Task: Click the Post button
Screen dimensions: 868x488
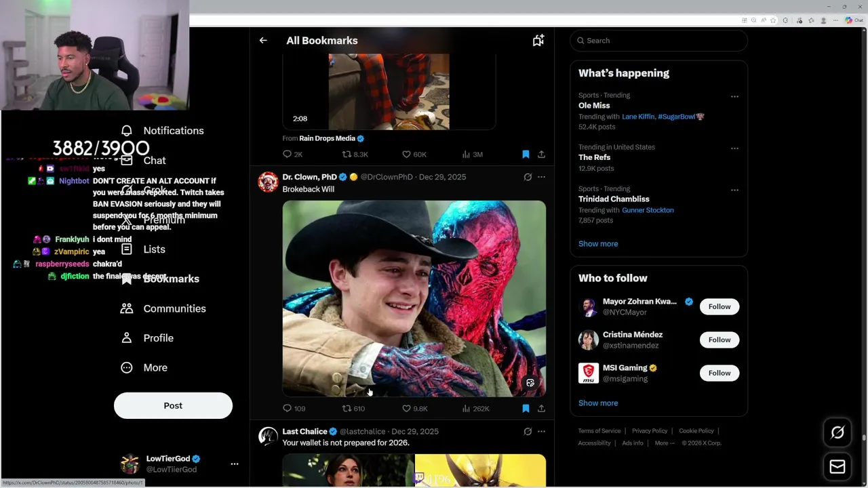Action: (x=173, y=405)
